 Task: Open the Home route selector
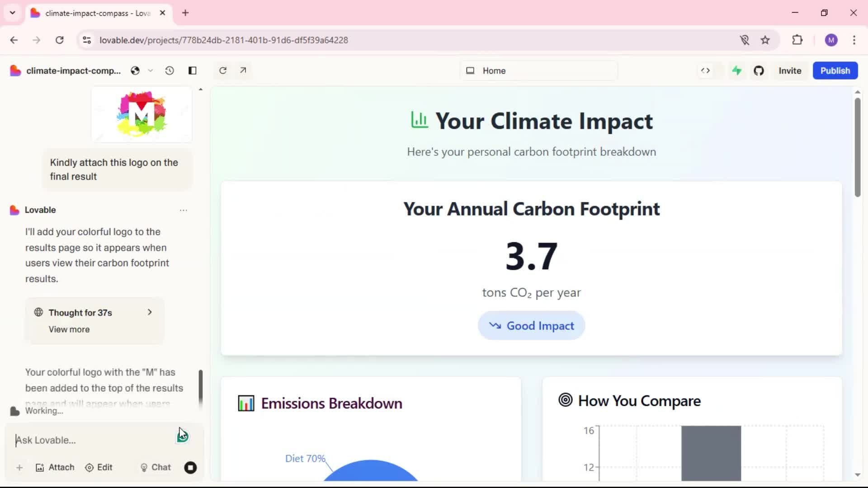click(539, 71)
